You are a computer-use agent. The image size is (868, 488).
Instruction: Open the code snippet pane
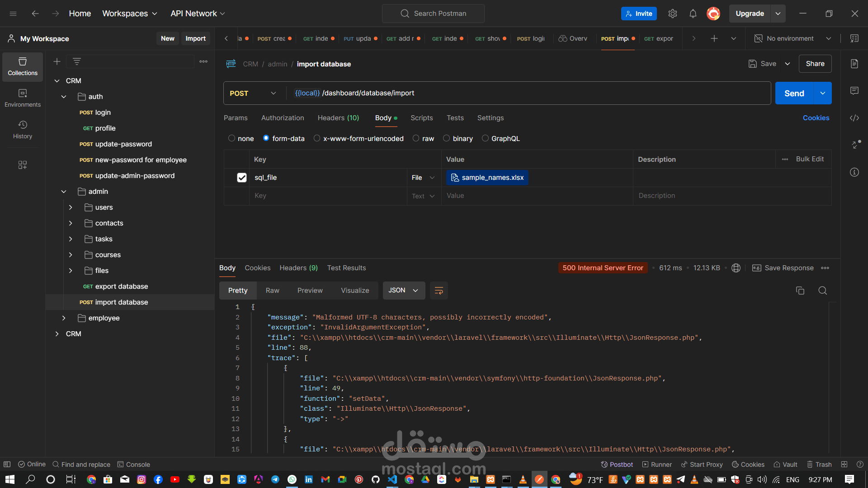[x=854, y=118]
